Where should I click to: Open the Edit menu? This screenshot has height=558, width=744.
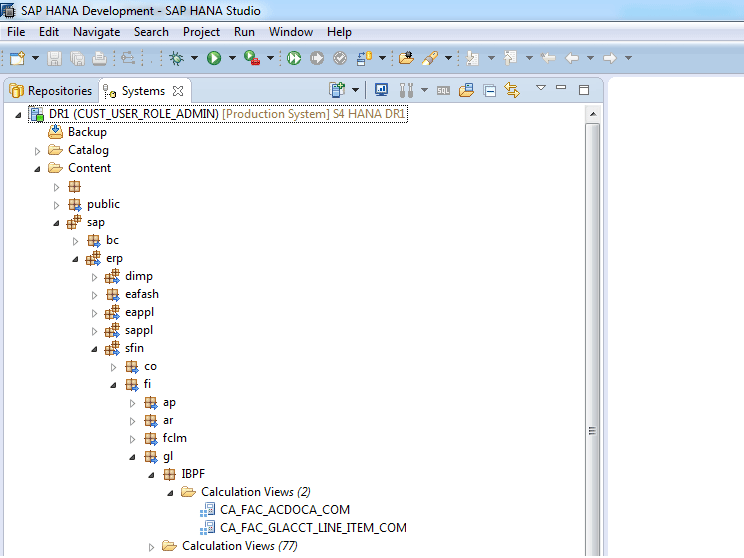pyautogui.click(x=49, y=32)
